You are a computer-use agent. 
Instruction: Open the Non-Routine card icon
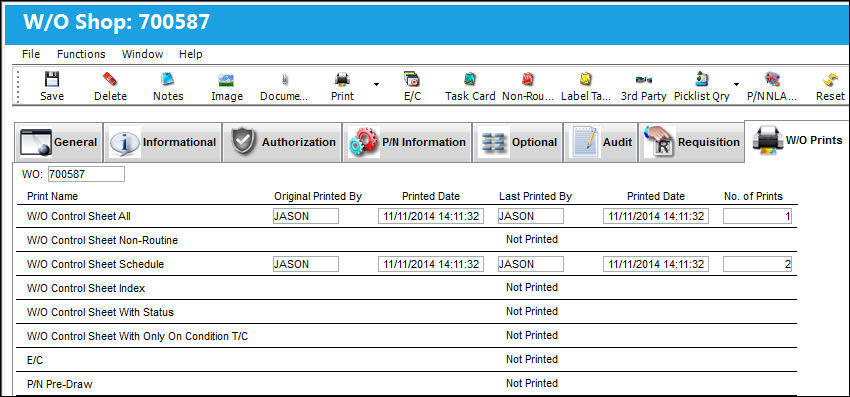tap(528, 80)
